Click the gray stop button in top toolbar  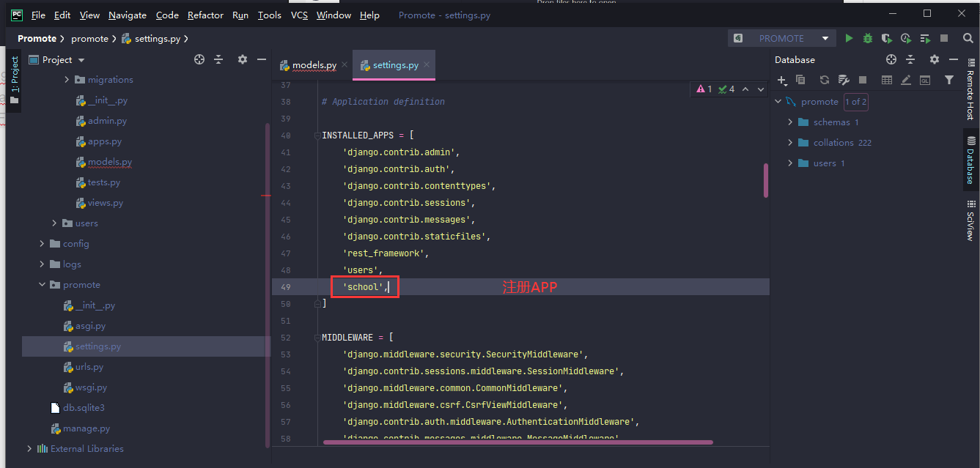tap(944, 38)
